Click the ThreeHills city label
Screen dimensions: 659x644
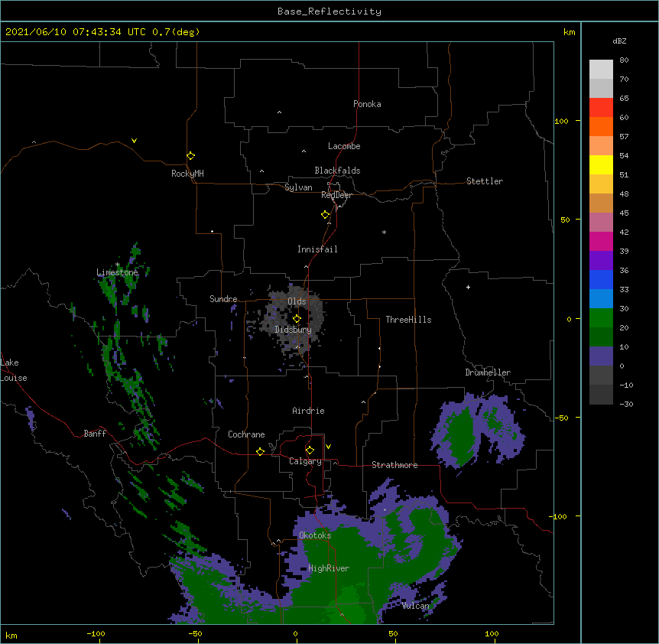coord(408,320)
